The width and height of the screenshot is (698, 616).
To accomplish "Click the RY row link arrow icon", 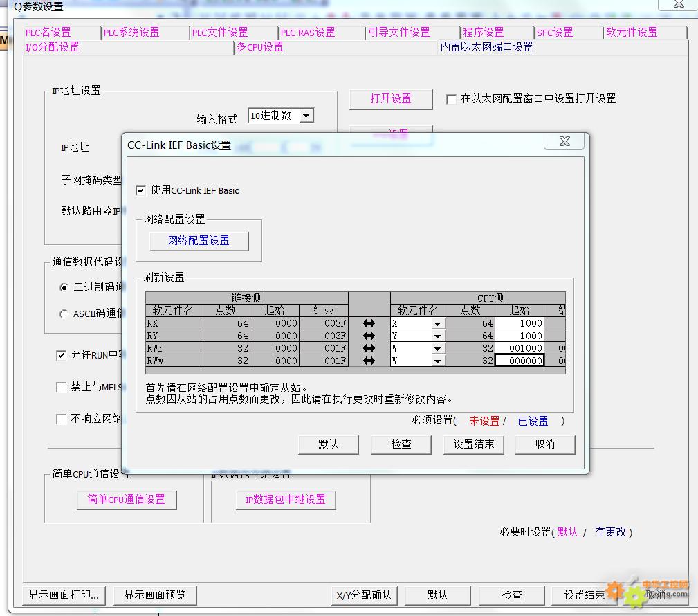I will [369, 336].
